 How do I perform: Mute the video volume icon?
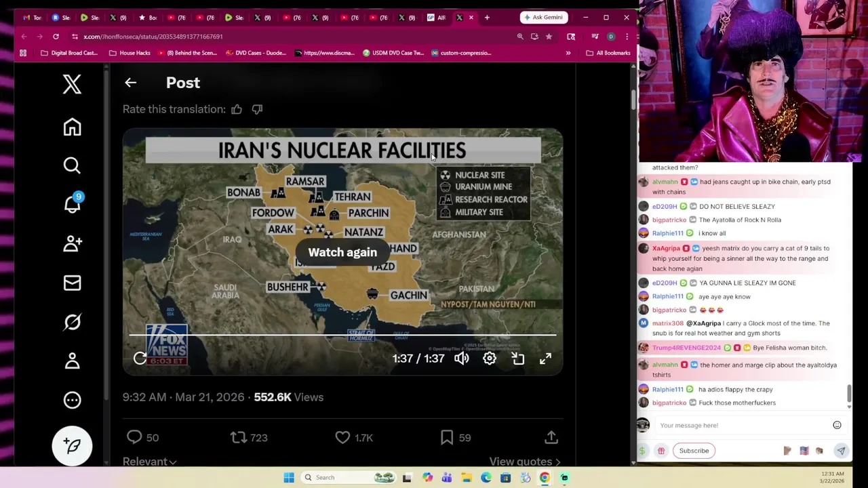point(461,359)
